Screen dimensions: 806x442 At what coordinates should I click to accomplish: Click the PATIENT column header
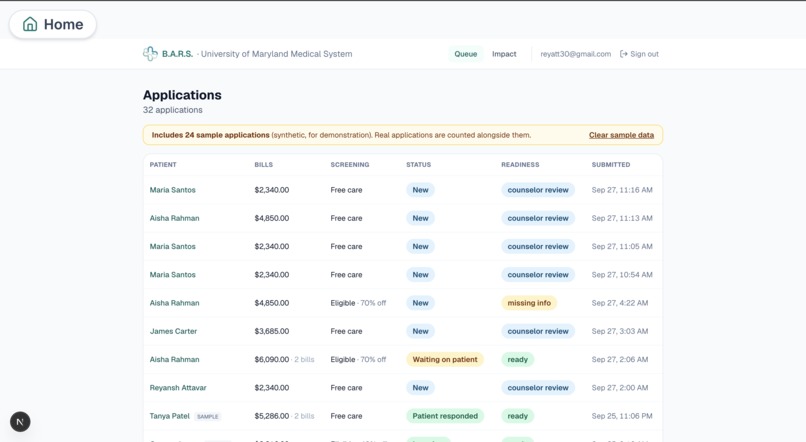tap(163, 164)
